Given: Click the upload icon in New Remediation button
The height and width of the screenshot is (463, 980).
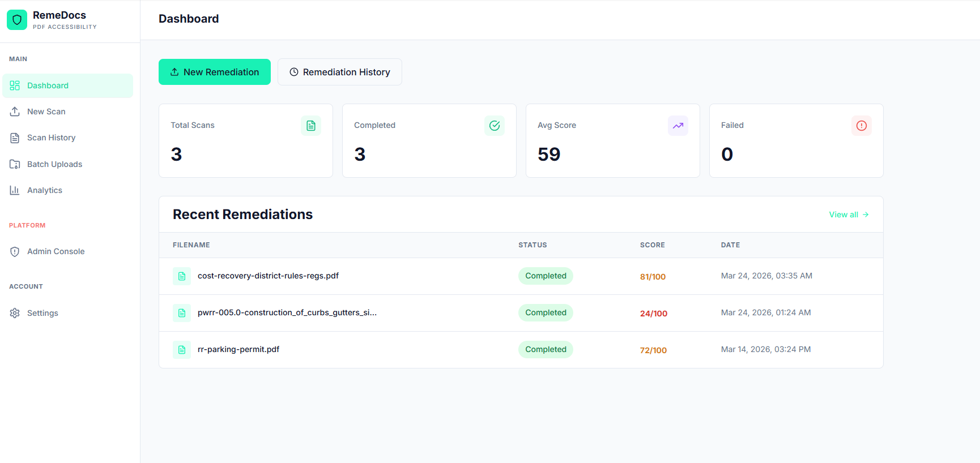Looking at the screenshot, I should [x=174, y=72].
